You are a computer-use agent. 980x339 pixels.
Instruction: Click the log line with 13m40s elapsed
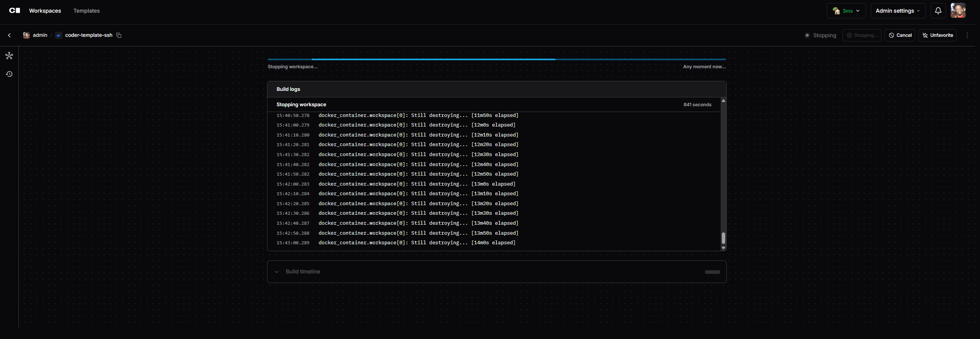(494, 223)
